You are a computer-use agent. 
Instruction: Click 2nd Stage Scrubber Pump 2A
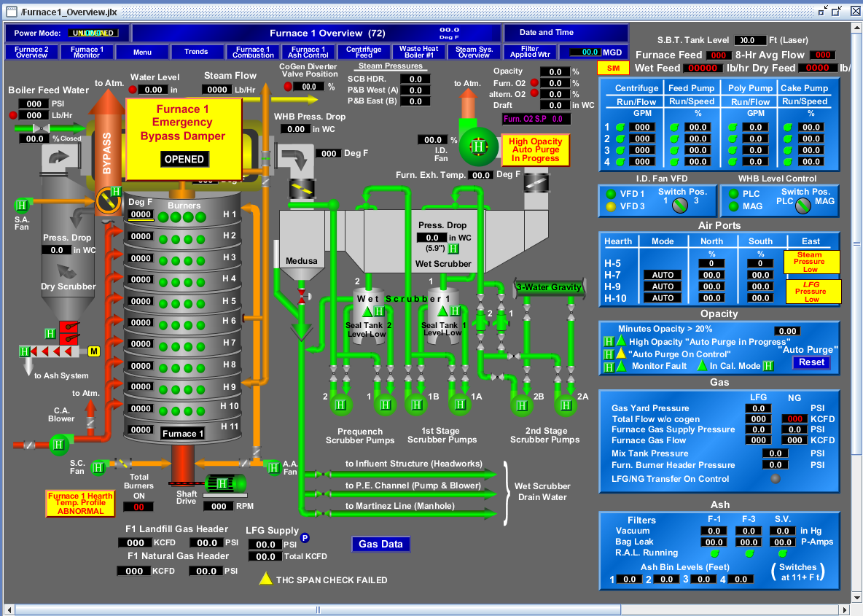566,404
